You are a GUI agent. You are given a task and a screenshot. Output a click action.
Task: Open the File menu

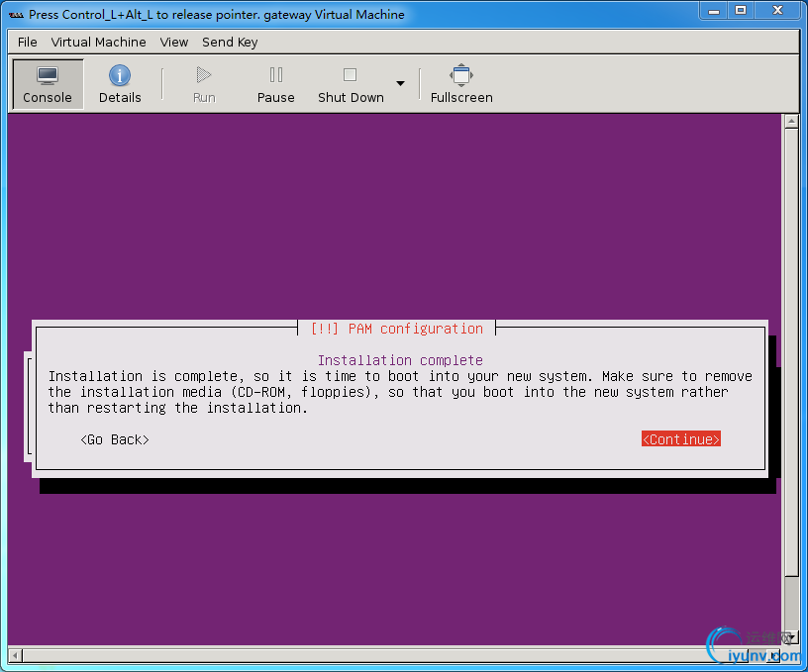coord(28,43)
